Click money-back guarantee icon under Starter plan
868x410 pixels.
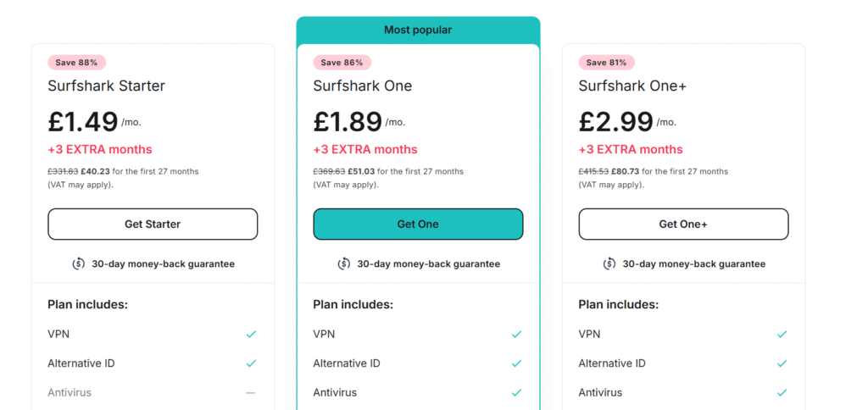[x=78, y=263]
